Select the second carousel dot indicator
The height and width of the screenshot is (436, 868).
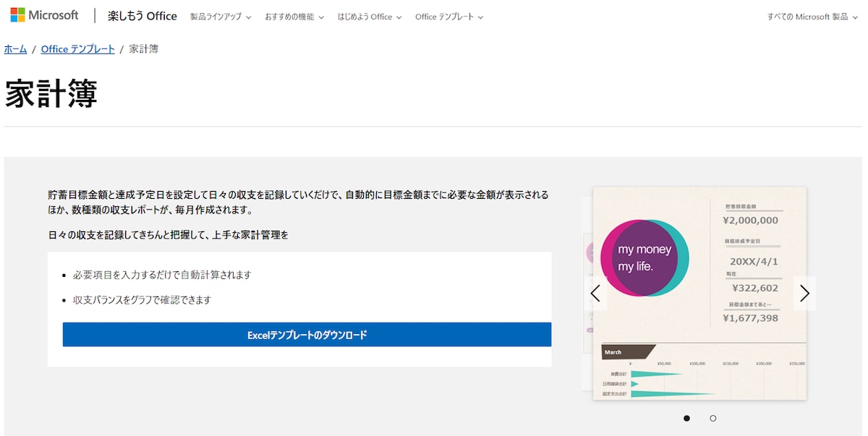pos(712,418)
